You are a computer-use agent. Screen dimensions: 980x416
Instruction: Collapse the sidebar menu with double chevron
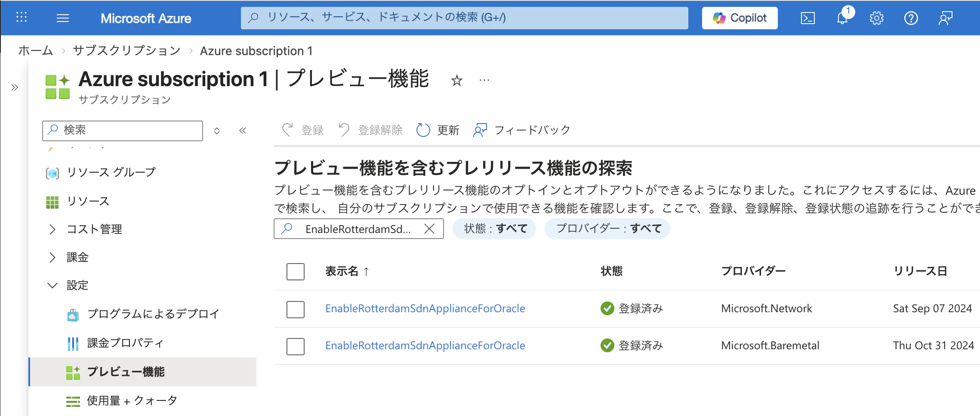click(x=243, y=130)
